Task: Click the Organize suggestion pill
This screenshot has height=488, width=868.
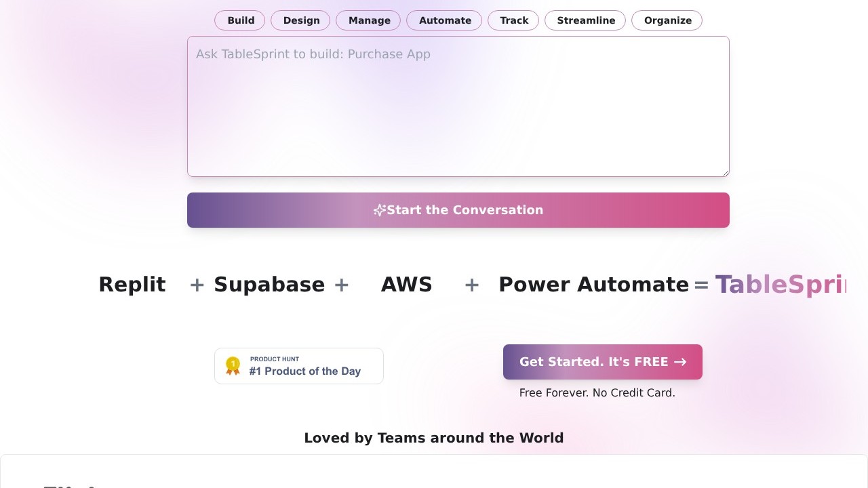Action: pos(667,20)
